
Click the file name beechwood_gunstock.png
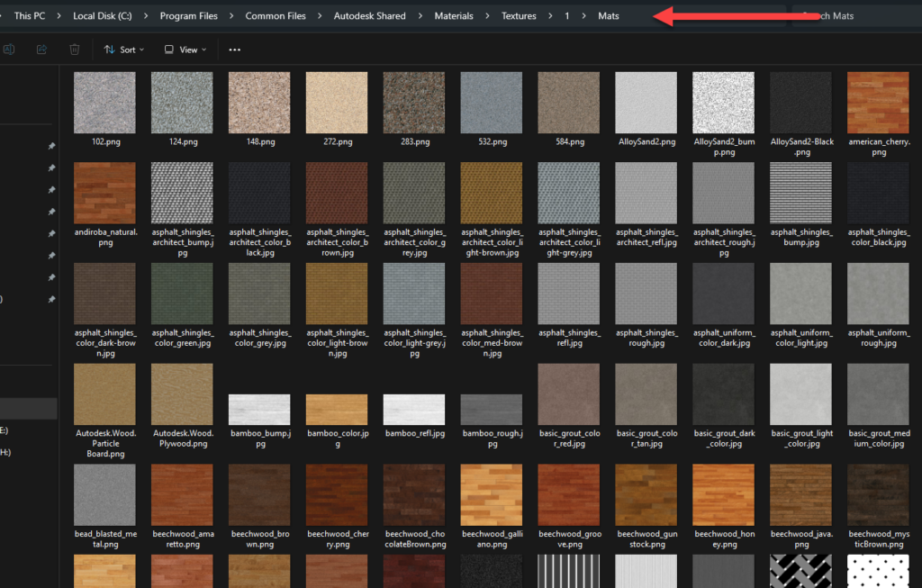pos(646,538)
